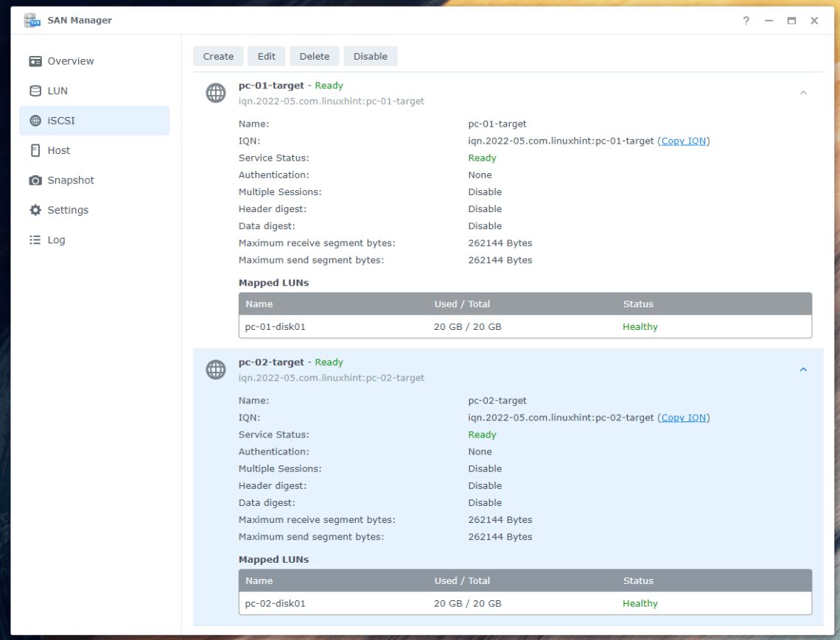Click the Create button
This screenshot has width=840, height=640.
[218, 56]
